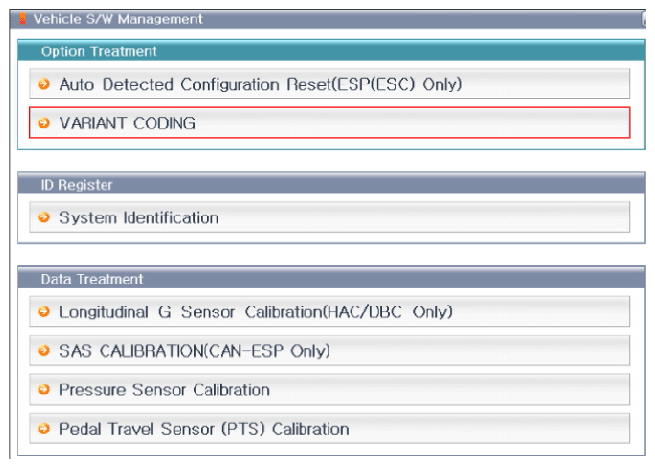Click the orange icon in the title bar
This screenshot has width=655, height=468.
(x=23, y=18)
